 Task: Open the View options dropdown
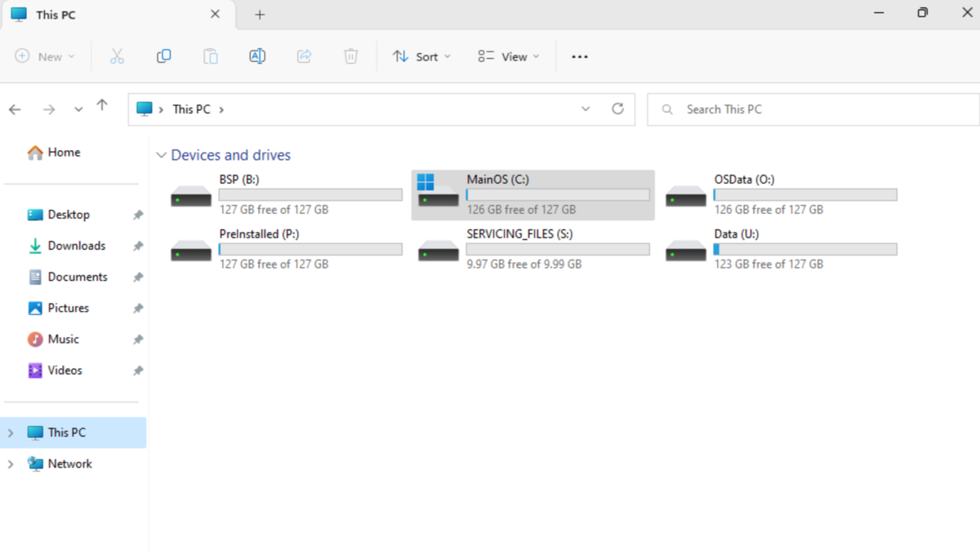[507, 56]
